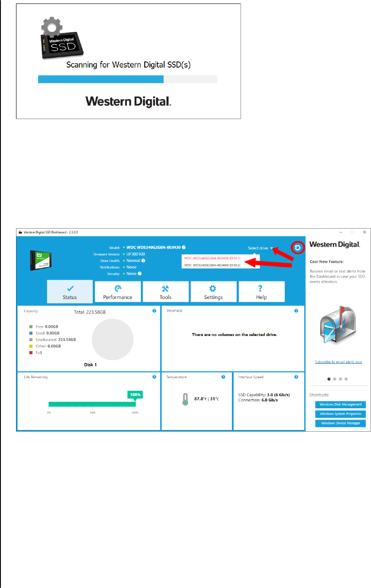Screen dimensions: 371x588
Task: Click help icon next to Model name
Action: (184, 247)
